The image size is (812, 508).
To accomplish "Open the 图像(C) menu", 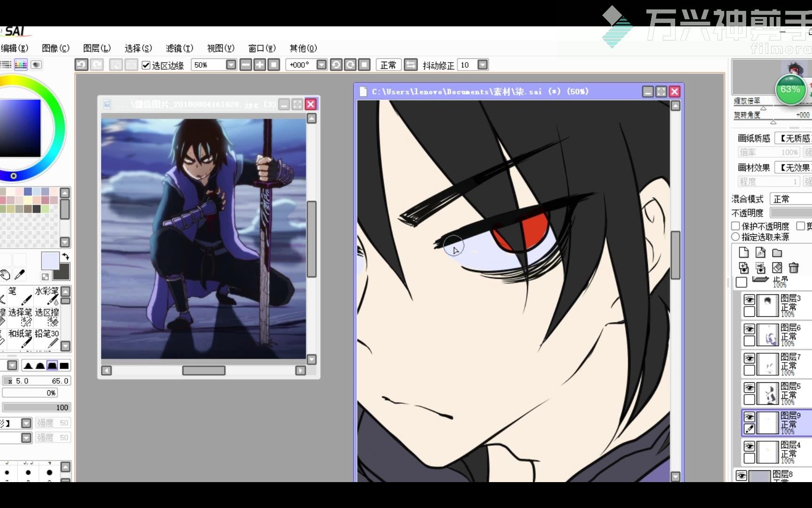I will [x=56, y=48].
